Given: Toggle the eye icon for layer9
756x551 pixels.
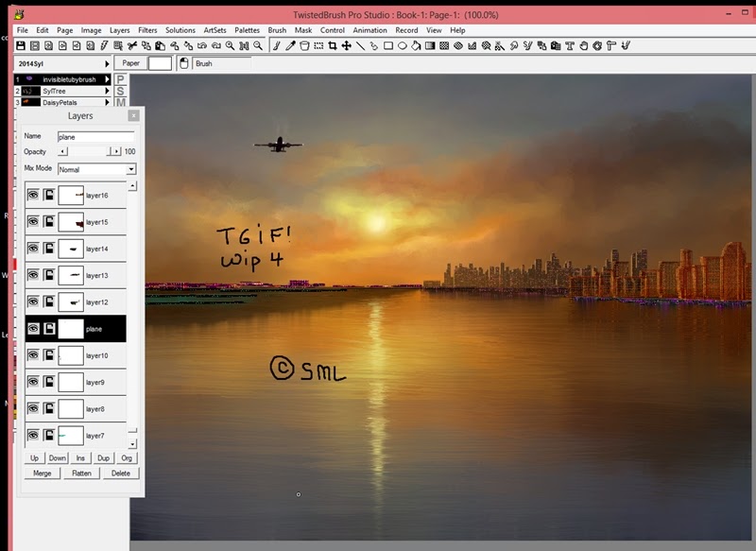Looking at the screenshot, I should pyautogui.click(x=33, y=382).
